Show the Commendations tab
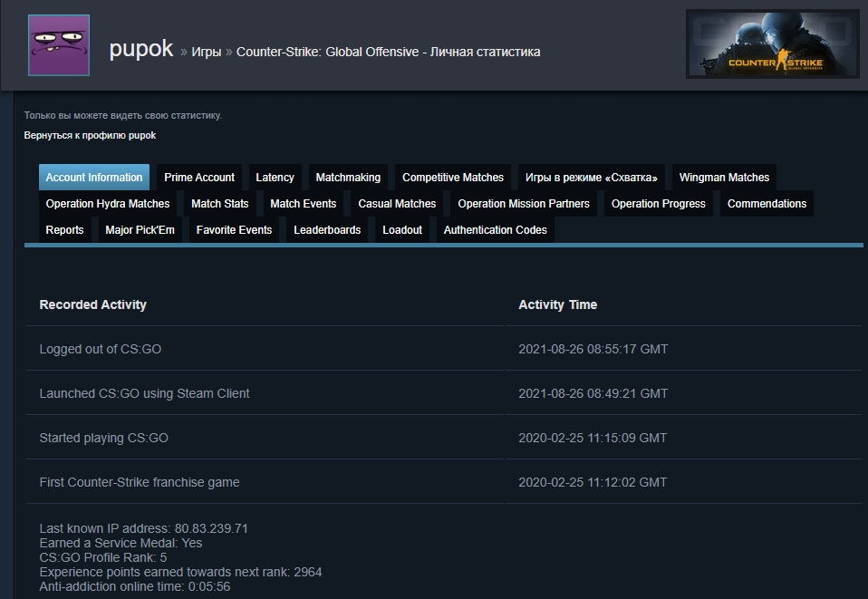Screen dimensions: 868x599 (x=767, y=204)
